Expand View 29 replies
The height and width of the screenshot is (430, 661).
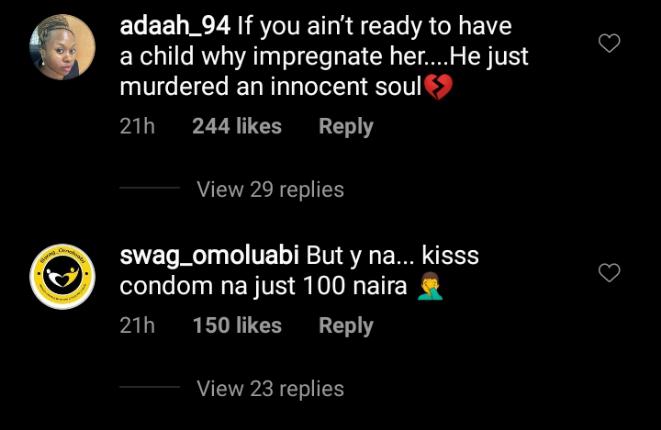point(270,189)
